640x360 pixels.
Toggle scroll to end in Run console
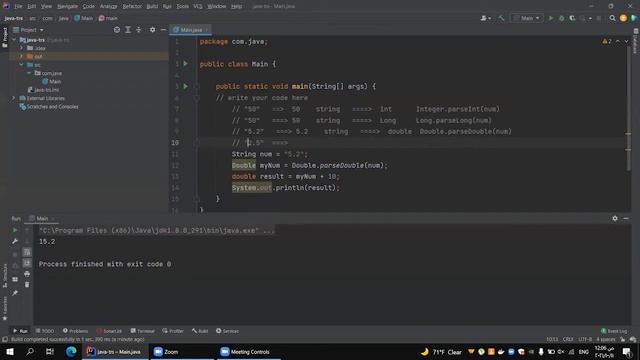point(27,263)
